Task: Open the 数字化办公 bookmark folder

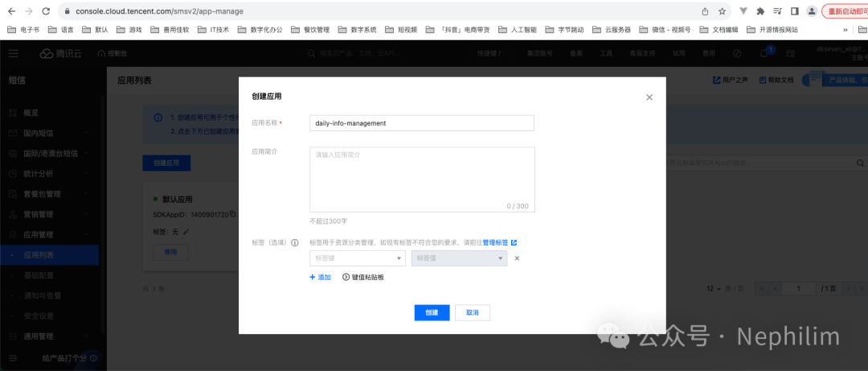Action: (x=260, y=30)
